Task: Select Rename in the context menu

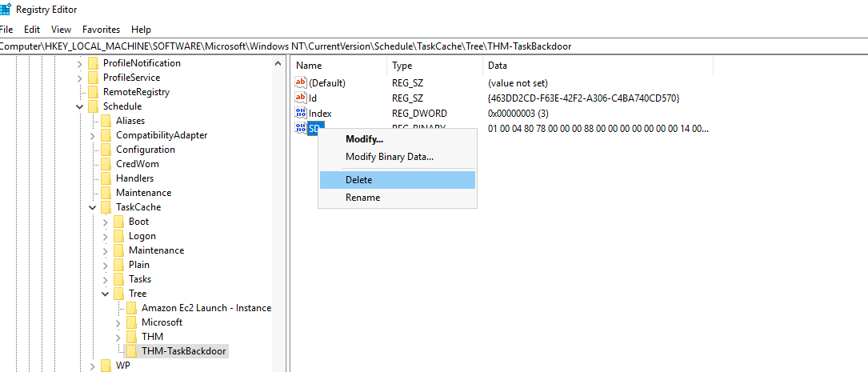Action: point(362,198)
